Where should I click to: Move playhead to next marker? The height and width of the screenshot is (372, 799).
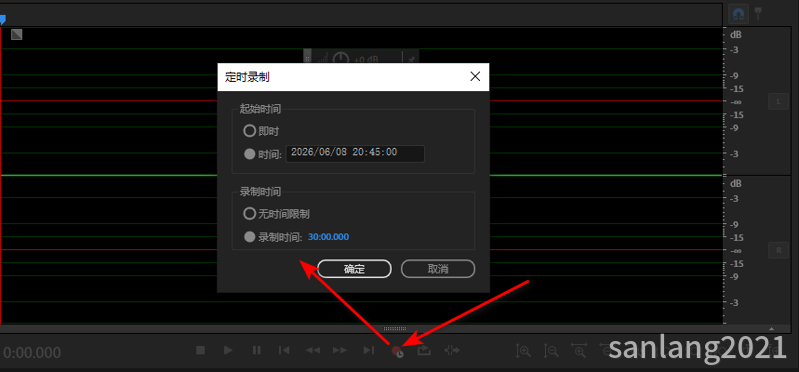pyautogui.click(x=368, y=350)
